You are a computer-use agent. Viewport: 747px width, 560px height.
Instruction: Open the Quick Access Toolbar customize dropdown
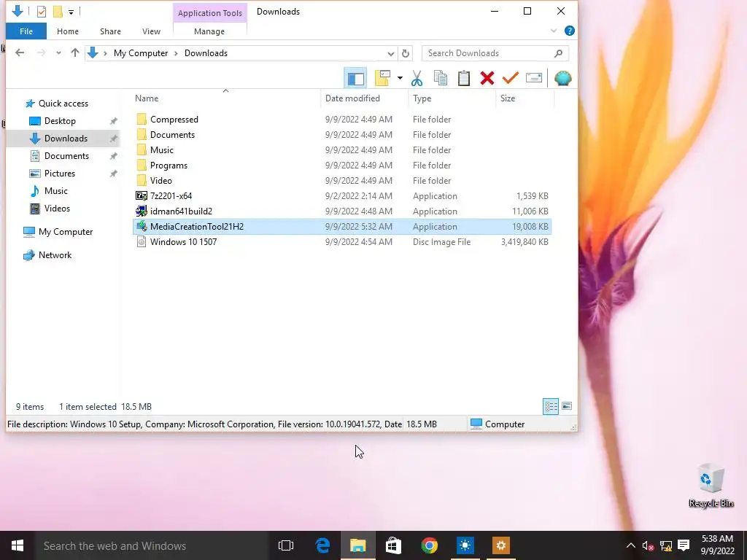tap(71, 12)
